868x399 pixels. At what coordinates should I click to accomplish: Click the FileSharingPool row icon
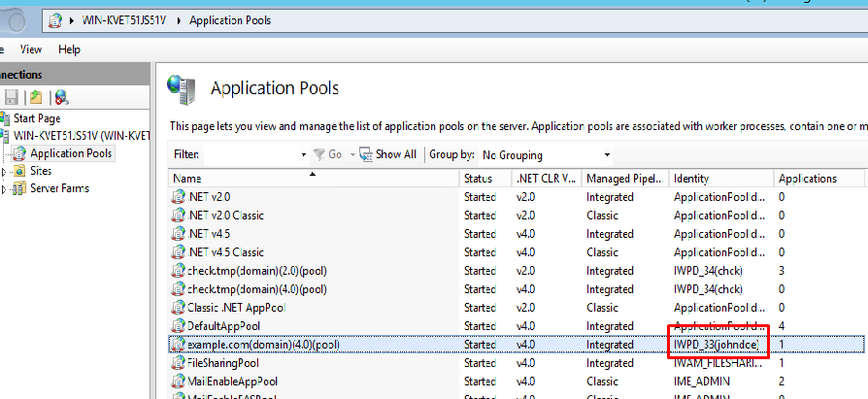178,363
